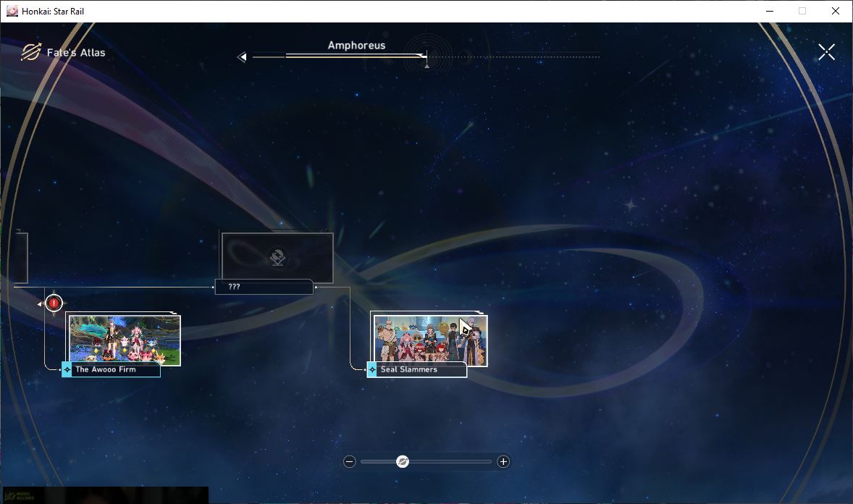Close the Fate's Atlas screen
The image size is (853, 504).
[826, 52]
